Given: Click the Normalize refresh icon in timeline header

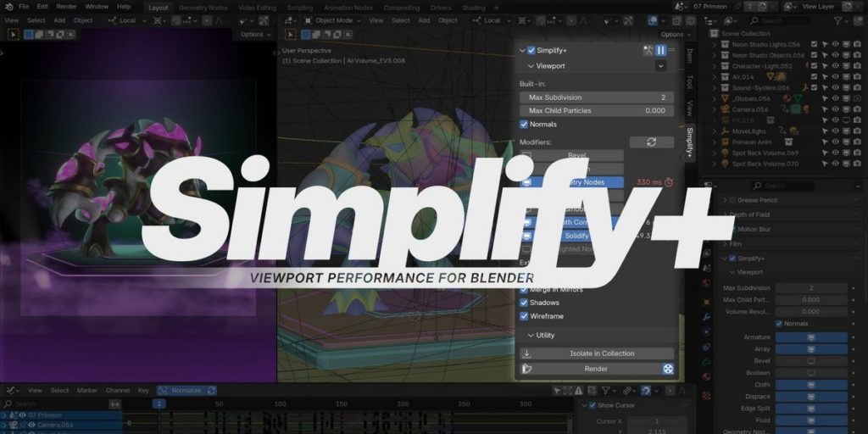Looking at the screenshot, I should tap(211, 390).
